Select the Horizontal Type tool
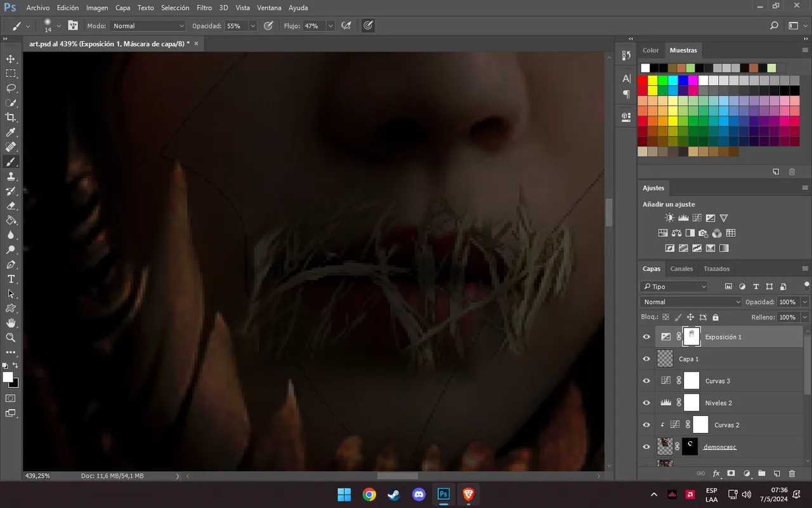This screenshot has width=812, height=508. pyautogui.click(x=11, y=279)
